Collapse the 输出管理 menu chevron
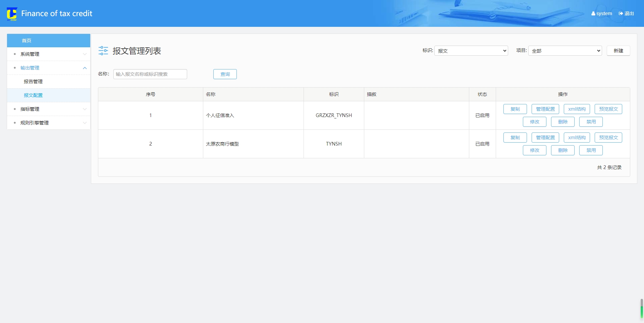644x323 pixels. [x=85, y=68]
